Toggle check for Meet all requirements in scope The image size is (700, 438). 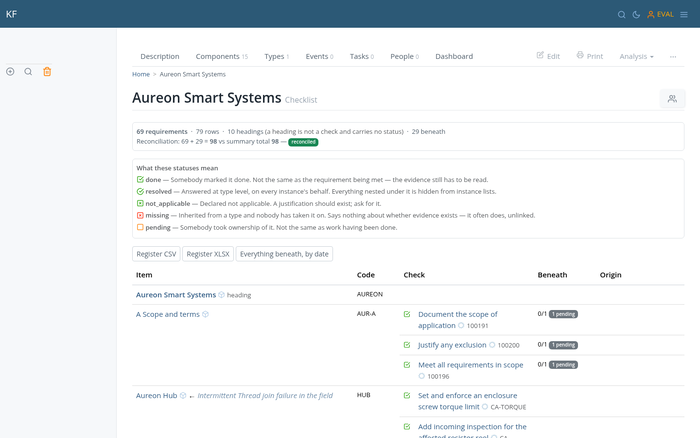(x=407, y=365)
